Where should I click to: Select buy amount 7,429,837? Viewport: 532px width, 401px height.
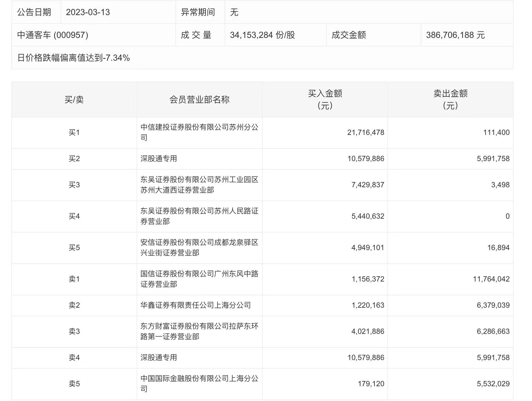368,185
